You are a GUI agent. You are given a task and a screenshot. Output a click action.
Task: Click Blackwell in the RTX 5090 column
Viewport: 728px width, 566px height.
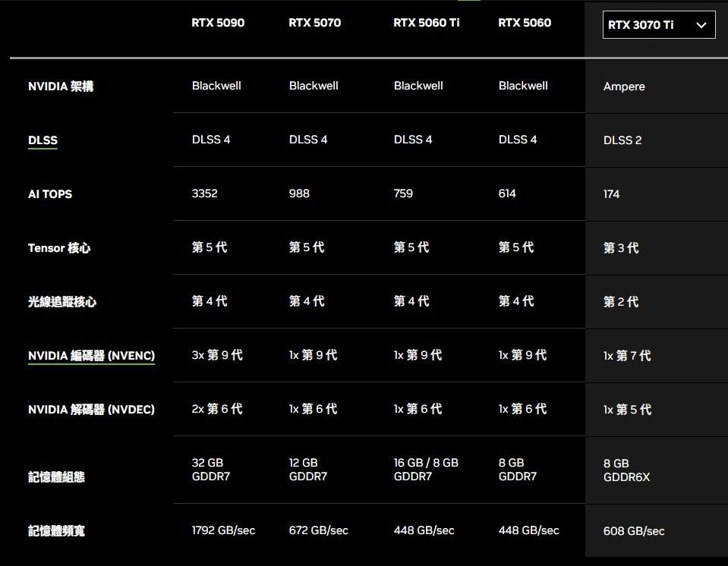216,86
